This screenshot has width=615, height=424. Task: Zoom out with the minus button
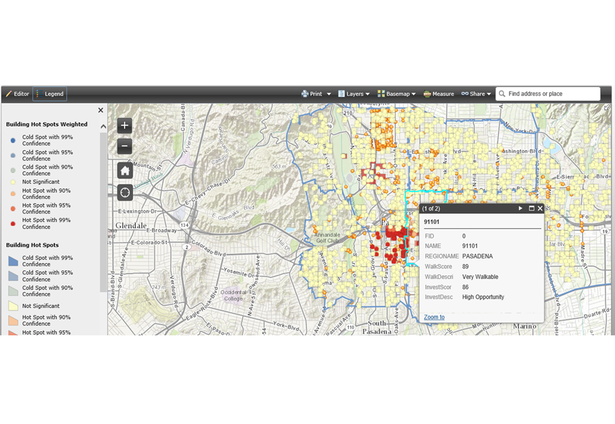click(125, 146)
